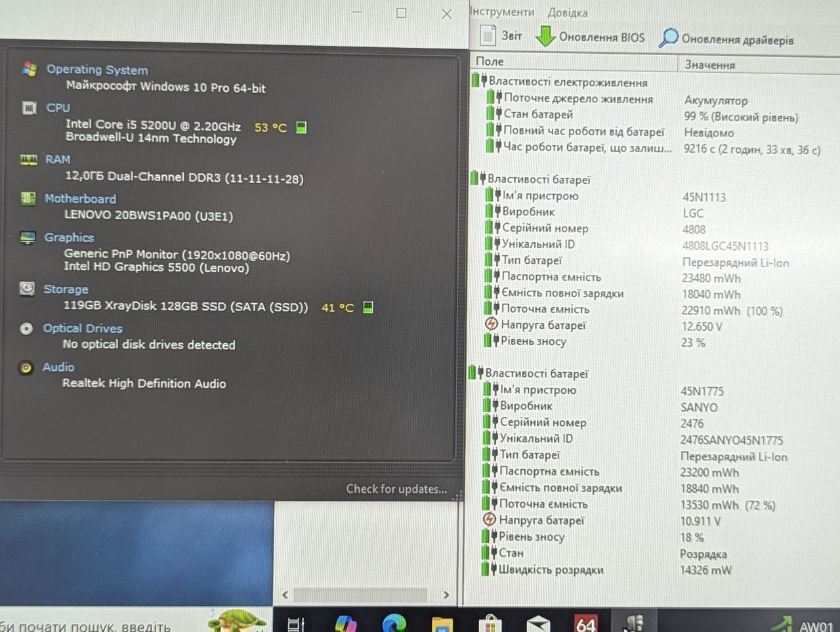Open the Audio speaker icon
Viewport: 840px width, 632px height.
coord(26,368)
